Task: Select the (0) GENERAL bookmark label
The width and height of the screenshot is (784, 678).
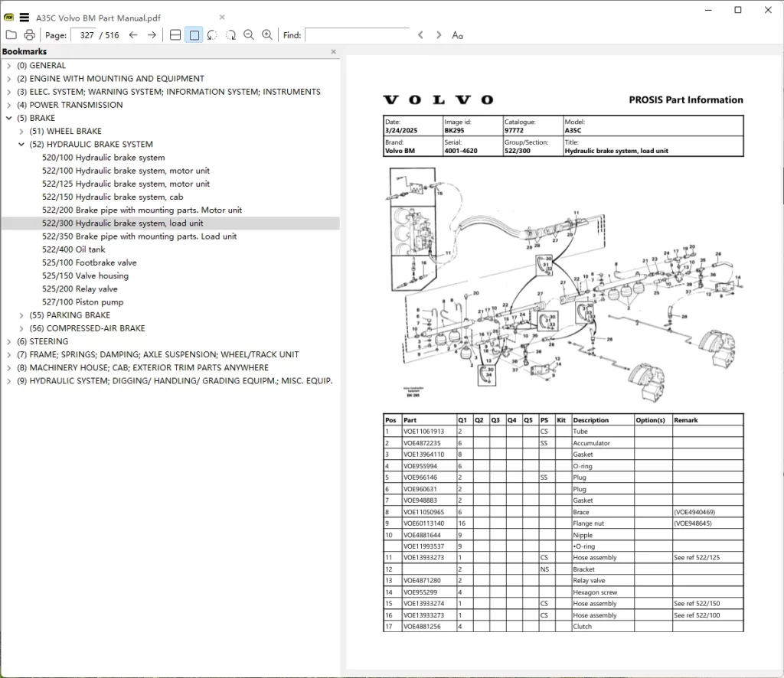Action: [41, 66]
